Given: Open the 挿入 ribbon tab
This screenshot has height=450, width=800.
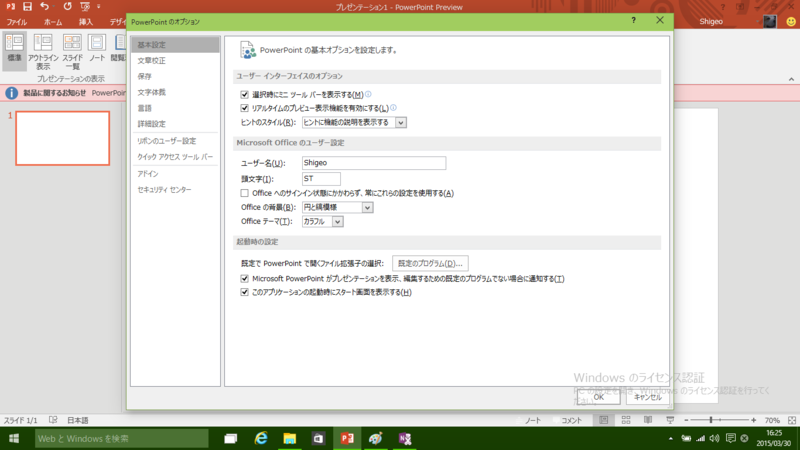Looking at the screenshot, I should (86, 22).
